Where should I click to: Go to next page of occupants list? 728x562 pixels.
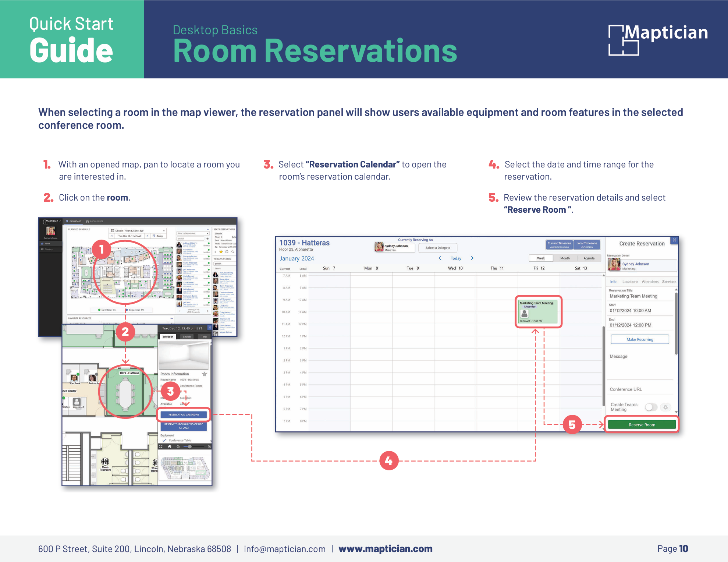tap(207, 311)
